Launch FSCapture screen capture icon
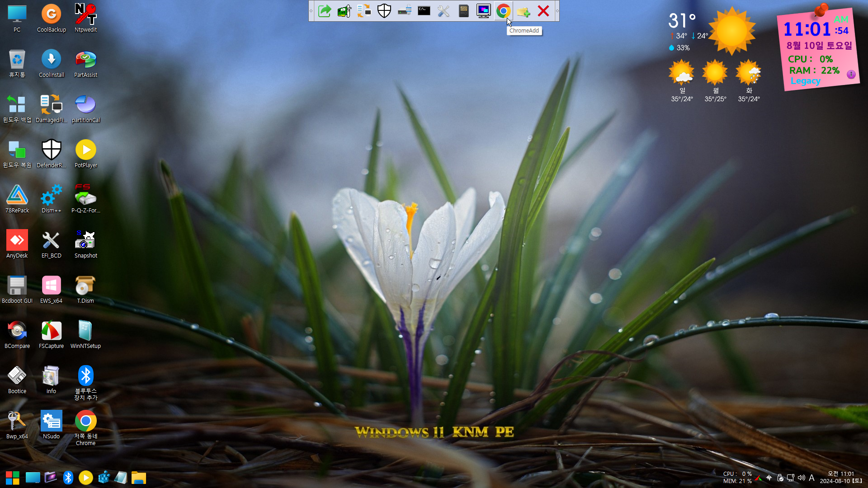Viewport: 868px width, 488px height. pos(52,334)
